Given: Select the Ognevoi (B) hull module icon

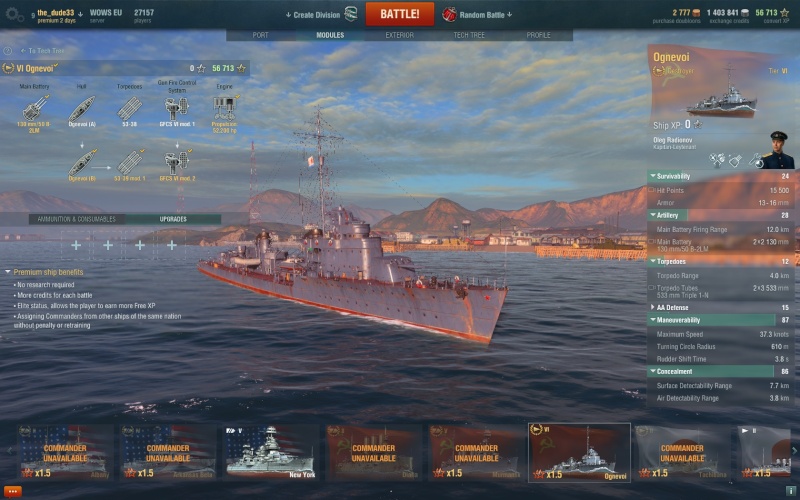Looking at the screenshot, I should (82, 163).
